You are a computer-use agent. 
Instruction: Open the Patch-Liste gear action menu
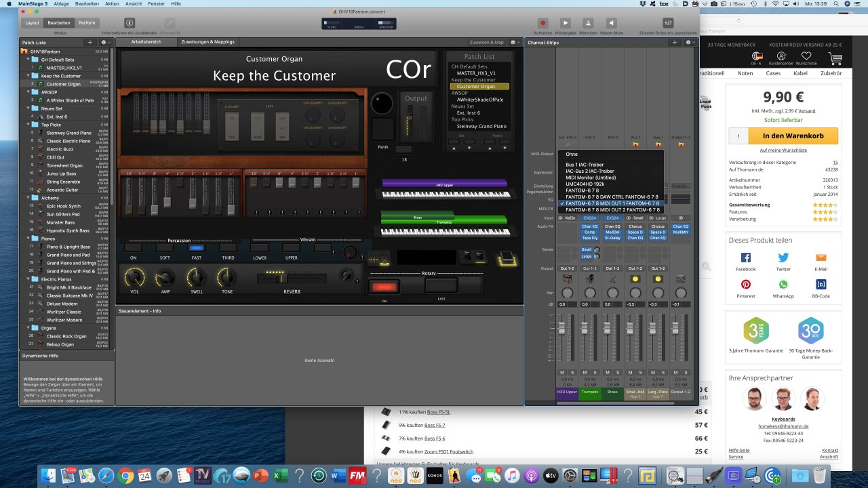[x=105, y=42]
